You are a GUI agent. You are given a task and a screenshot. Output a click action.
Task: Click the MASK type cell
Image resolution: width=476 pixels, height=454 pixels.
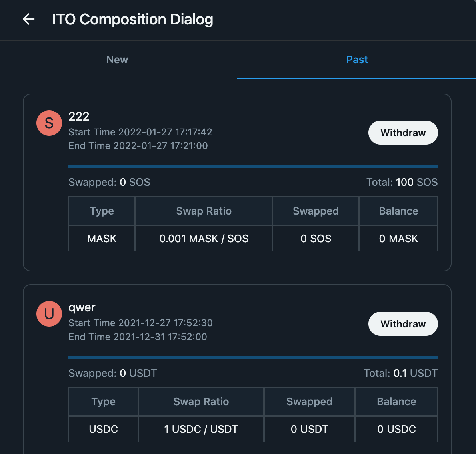[x=102, y=239]
